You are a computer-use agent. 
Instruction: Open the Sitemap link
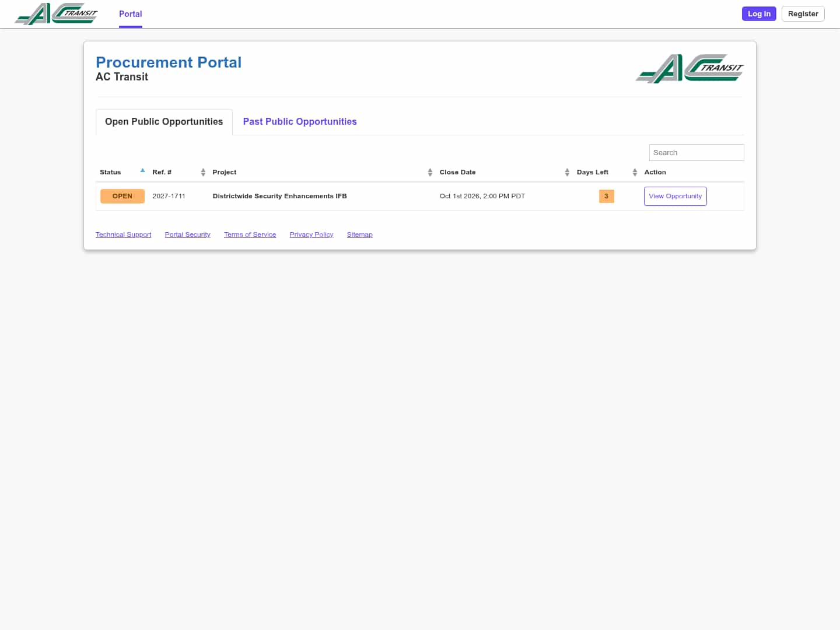point(360,235)
